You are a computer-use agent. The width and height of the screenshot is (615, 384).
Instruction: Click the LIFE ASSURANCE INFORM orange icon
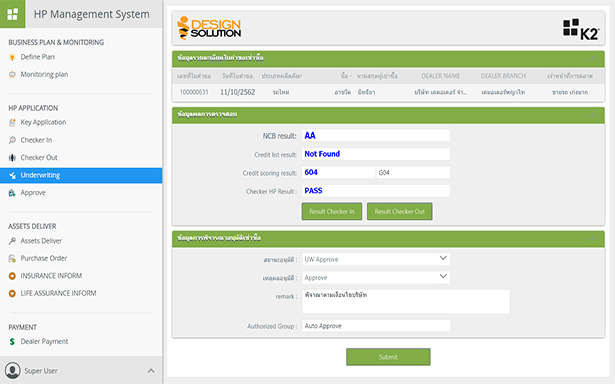point(12,293)
